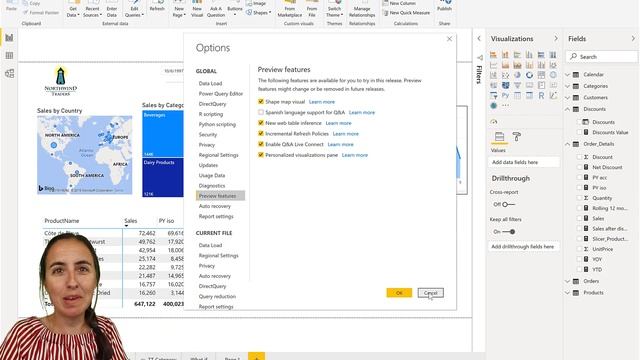
Task: Turn on the Cross-report drillthrough toggle
Action: tap(509, 204)
